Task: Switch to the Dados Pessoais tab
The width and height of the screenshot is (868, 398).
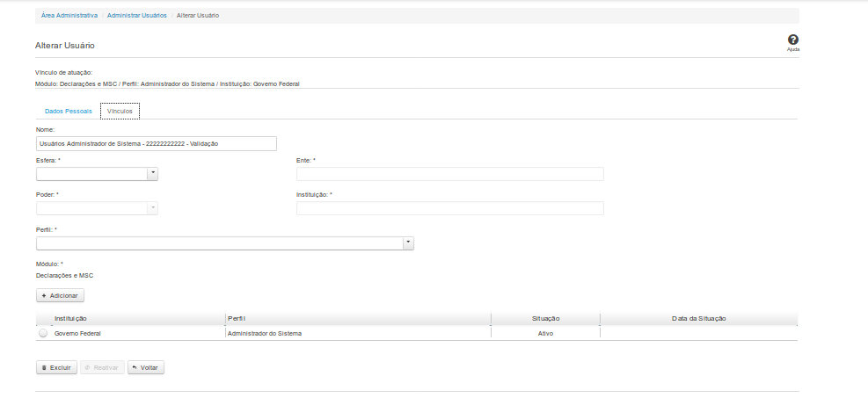Action: tap(68, 112)
